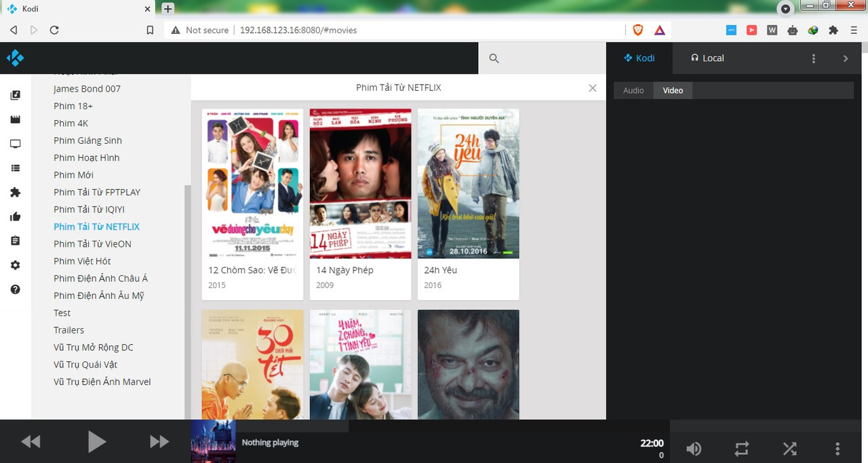Click the Nothing playing thumbnail in player bar
The image size is (868, 463).
coord(213,441)
